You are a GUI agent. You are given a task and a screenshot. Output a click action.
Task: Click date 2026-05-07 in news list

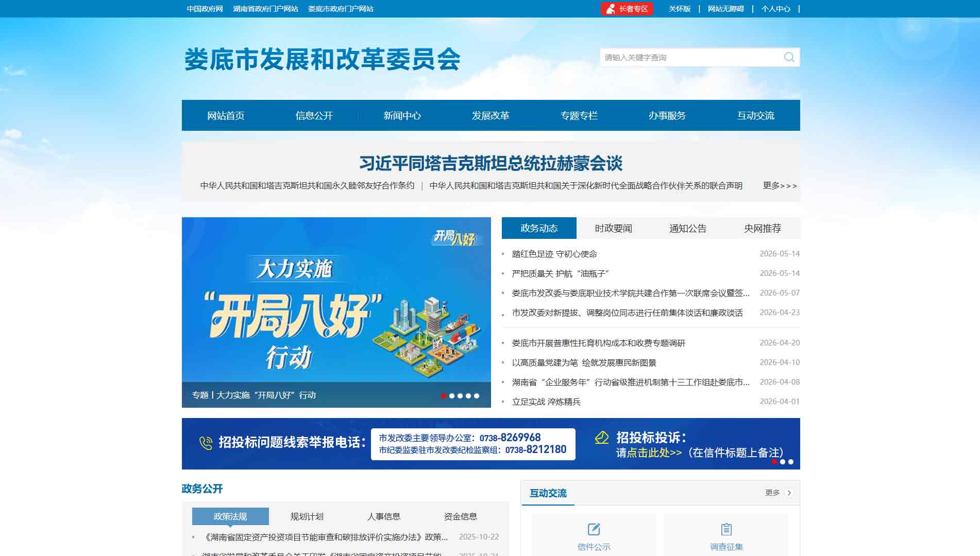tap(780, 293)
